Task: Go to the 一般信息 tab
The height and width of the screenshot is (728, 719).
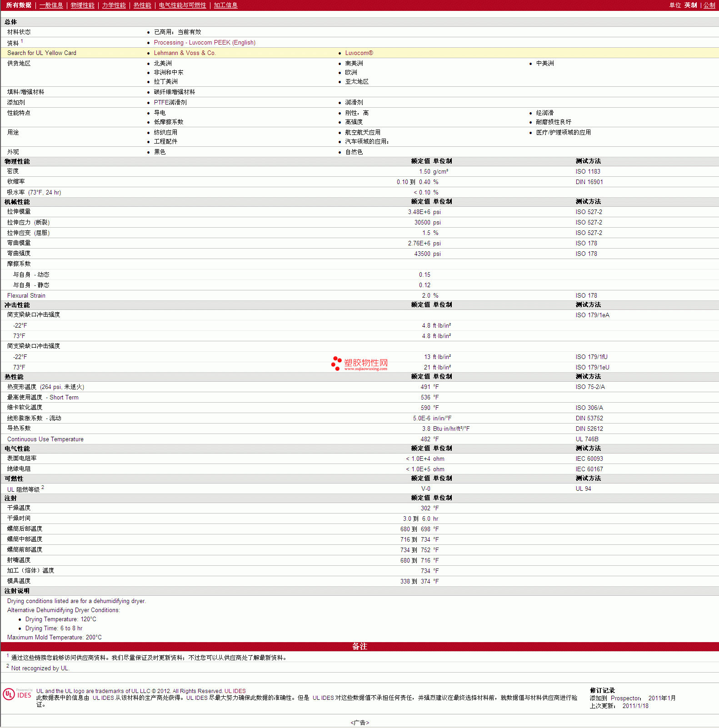Action: point(51,5)
